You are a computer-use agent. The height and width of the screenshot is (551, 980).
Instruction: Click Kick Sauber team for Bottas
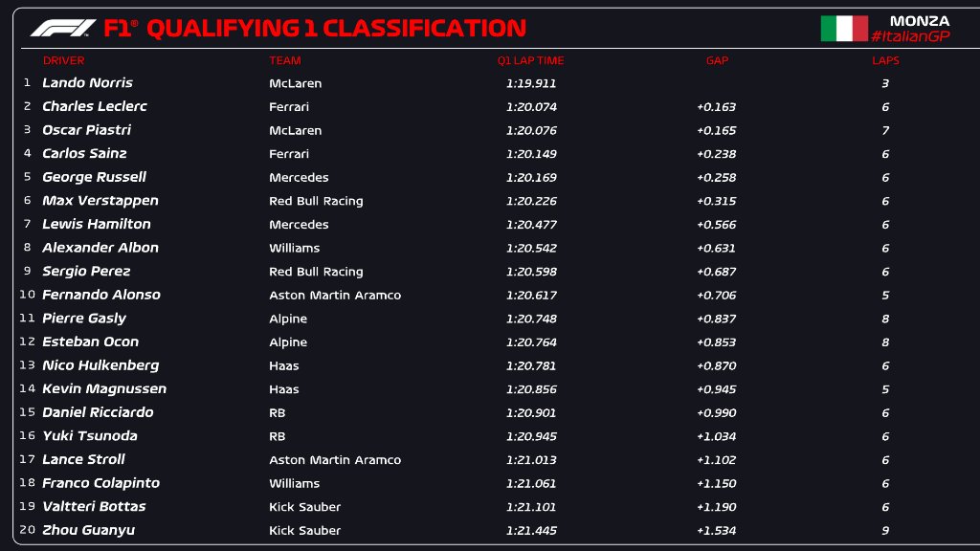pos(305,507)
